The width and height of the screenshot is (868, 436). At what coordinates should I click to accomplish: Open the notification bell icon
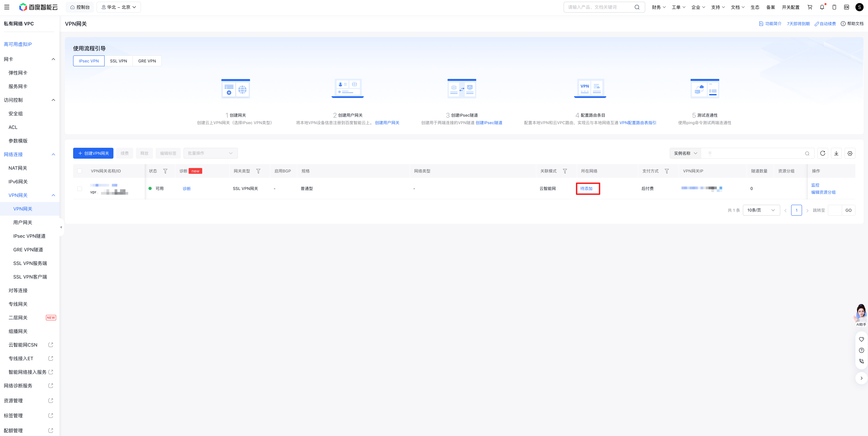coord(822,7)
